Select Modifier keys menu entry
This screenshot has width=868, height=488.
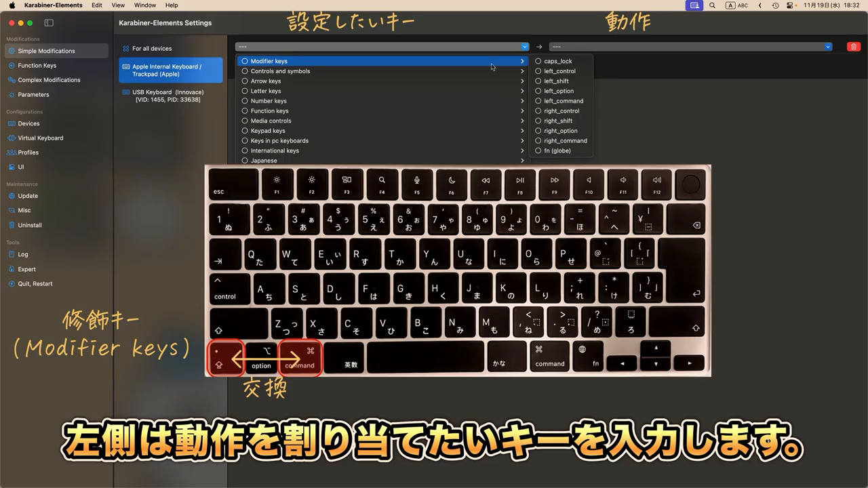coord(269,61)
